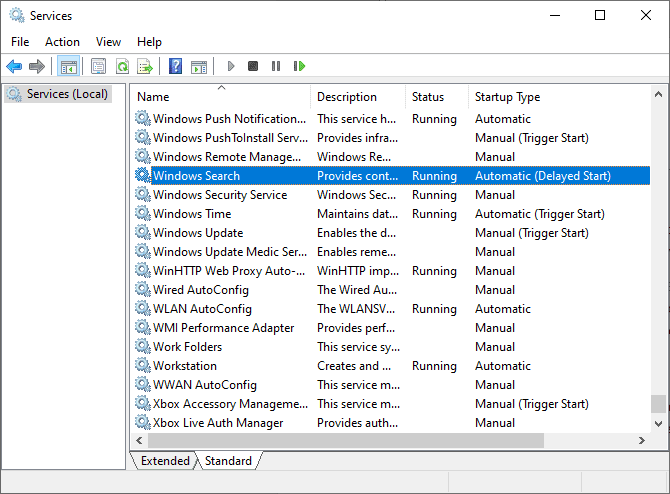Click the Restart Service icon
The height and width of the screenshot is (494, 670).
[x=299, y=66]
